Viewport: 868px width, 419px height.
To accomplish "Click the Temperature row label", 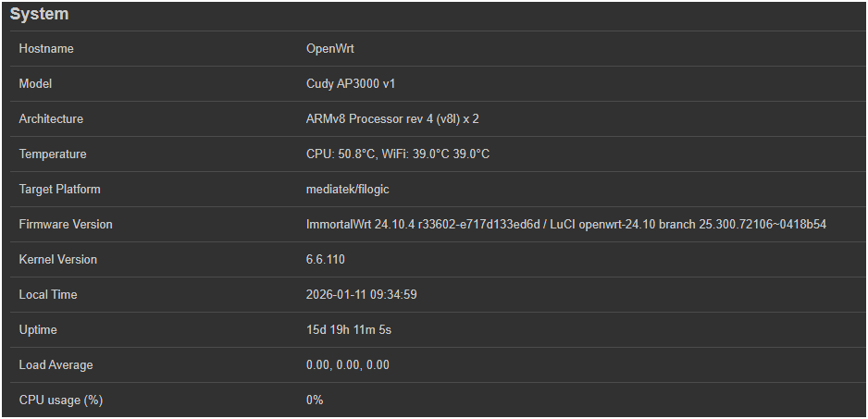I will click(53, 154).
